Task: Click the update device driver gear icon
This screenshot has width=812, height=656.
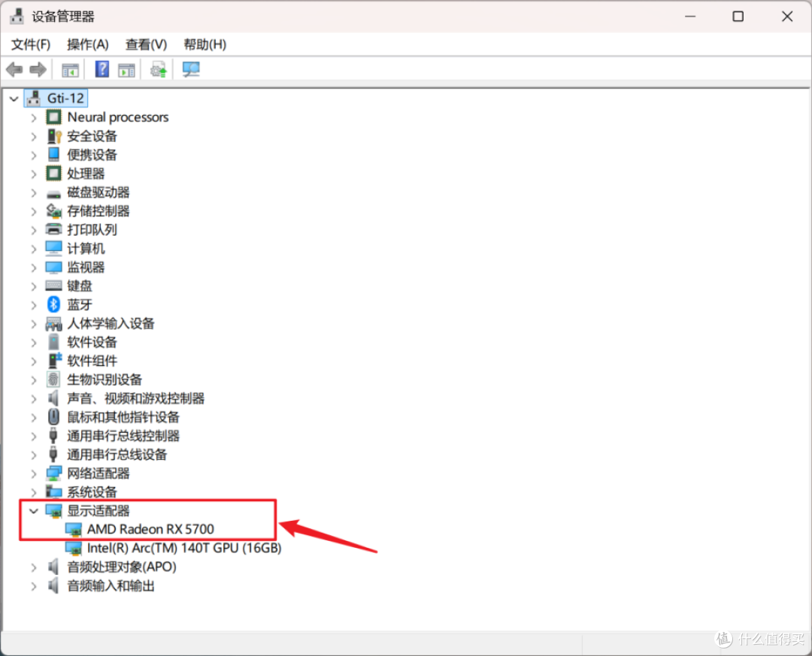Action: tap(159, 69)
